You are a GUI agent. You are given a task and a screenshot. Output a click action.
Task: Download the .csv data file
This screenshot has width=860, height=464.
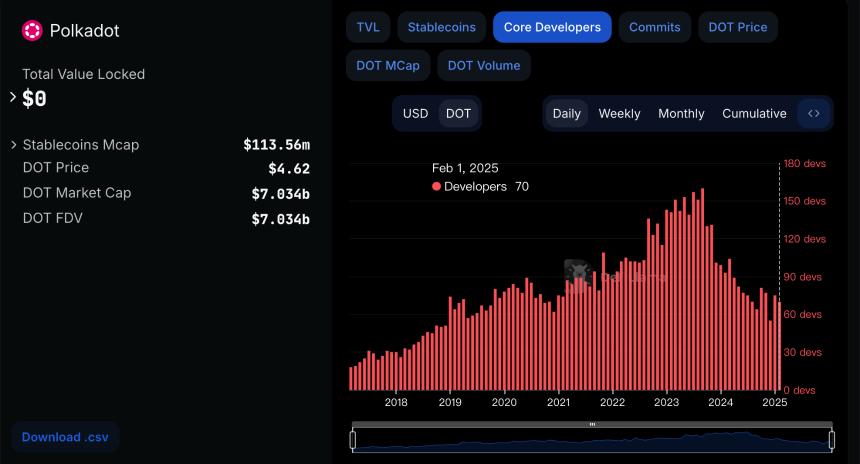65,437
